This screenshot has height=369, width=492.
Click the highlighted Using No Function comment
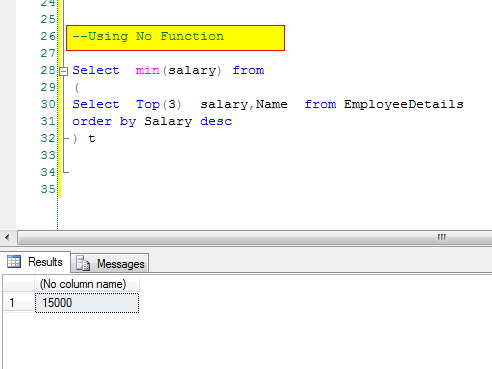point(148,36)
